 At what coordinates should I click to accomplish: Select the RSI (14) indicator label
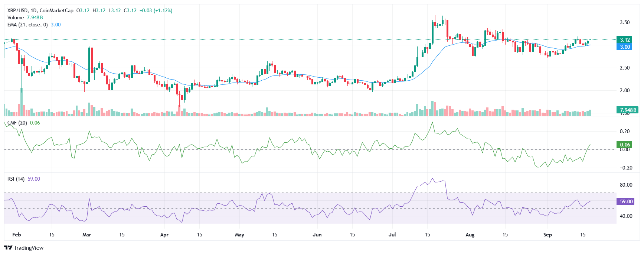point(16,179)
